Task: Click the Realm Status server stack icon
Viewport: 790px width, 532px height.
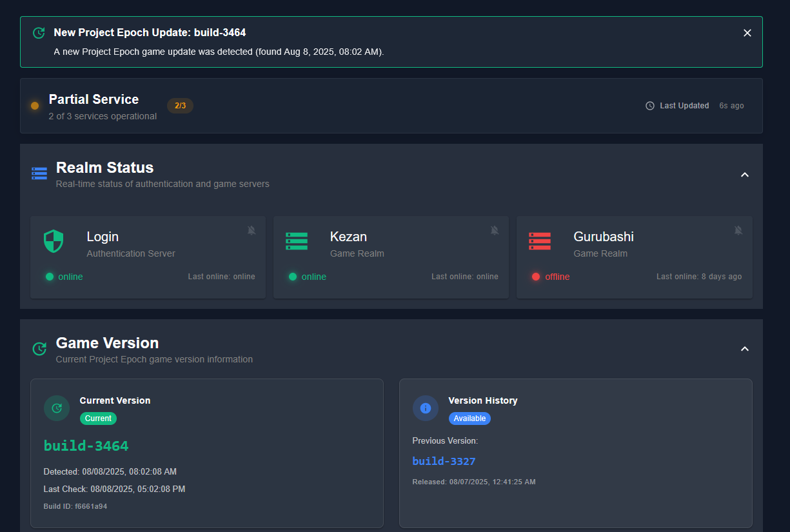Action: pos(39,173)
